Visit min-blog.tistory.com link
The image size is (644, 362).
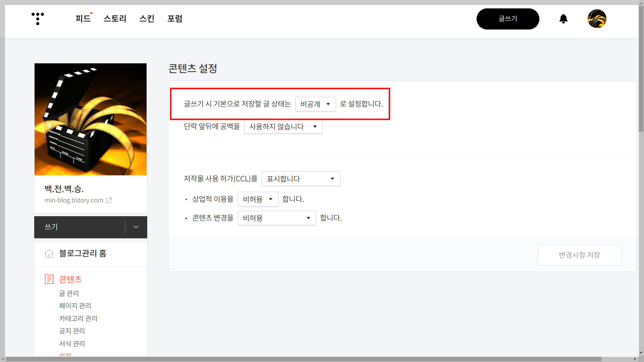[x=74, y=200]
